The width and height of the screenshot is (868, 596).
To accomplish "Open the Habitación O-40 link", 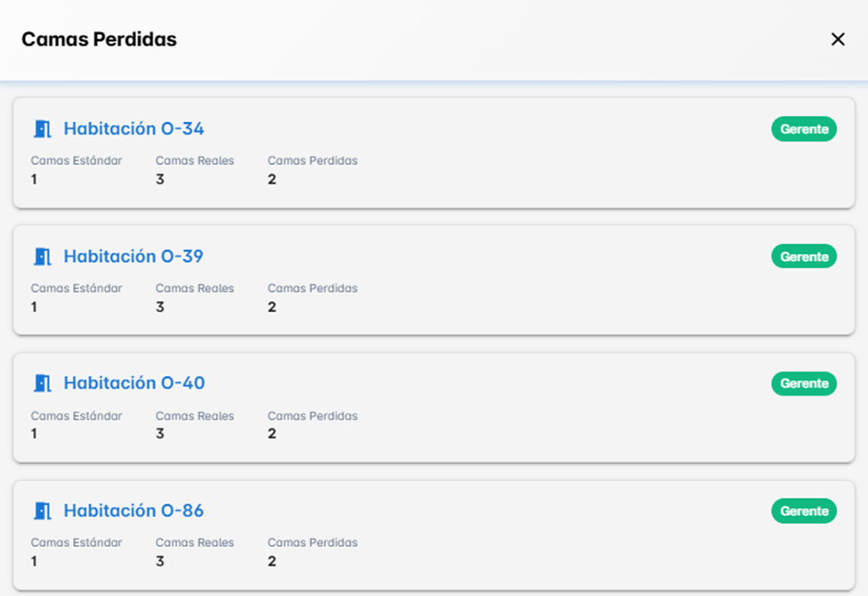I will tap(134, 383).
